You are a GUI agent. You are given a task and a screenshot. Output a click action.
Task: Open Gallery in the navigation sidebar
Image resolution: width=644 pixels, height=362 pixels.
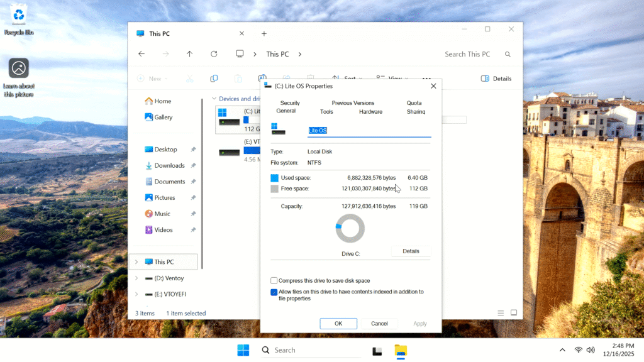163,118
